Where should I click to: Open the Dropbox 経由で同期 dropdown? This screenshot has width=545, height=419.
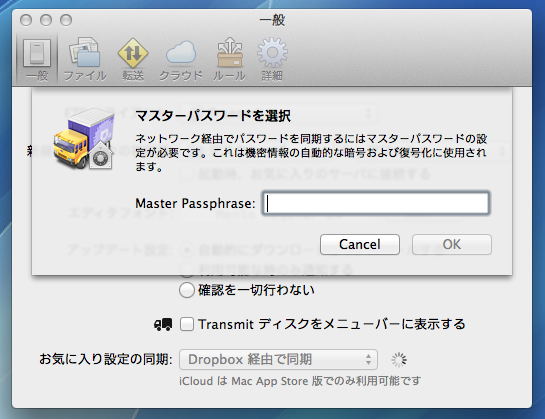[278, 360]
